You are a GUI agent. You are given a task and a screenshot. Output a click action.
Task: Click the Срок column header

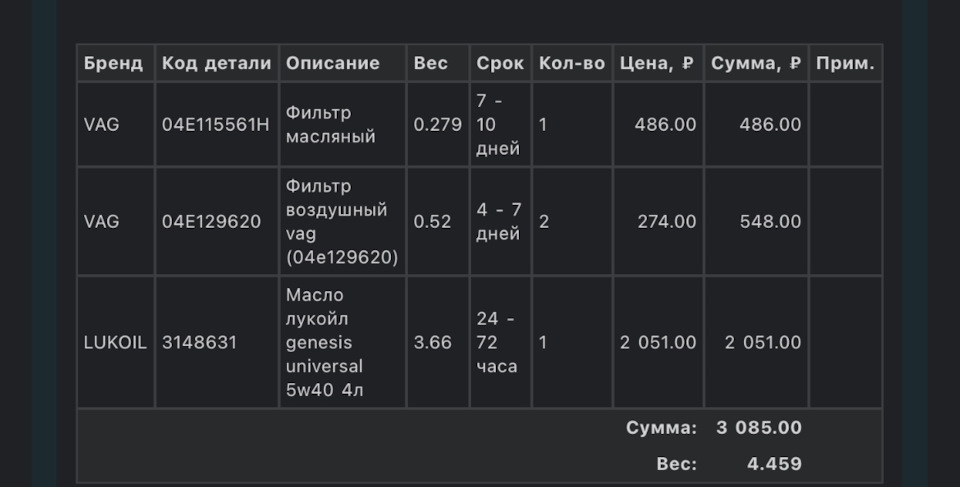point(500,63)
